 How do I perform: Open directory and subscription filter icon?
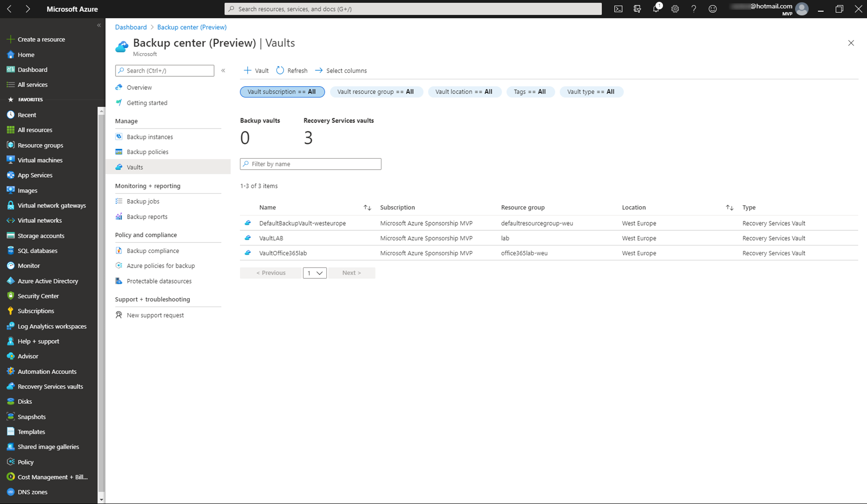click(x=637, y=9)
